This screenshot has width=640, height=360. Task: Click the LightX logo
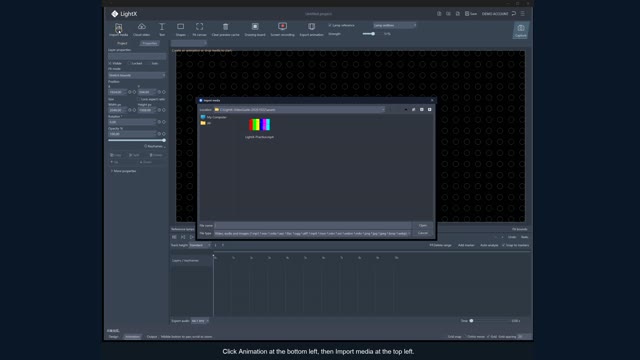click(124, 14)
